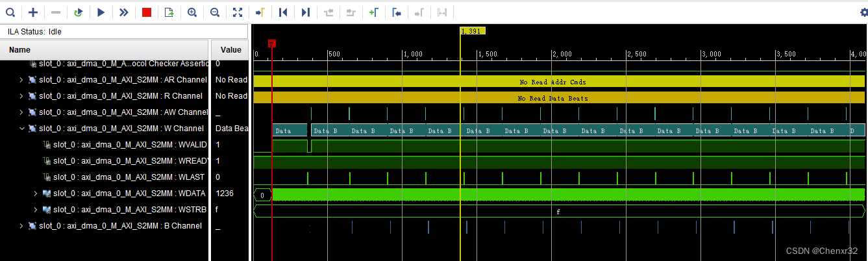The height and width of the screenshot is (261, 868).
Task: Stop the trigger with the red square
Action: coord(147,12)
